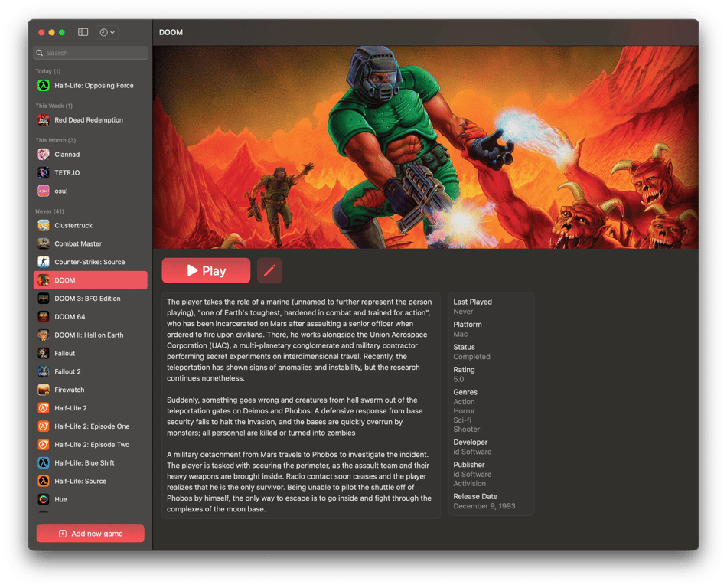
Task: Open DOOM 3: BFG Edition icon
Action: pyautogui.click(x=44, y=299)
